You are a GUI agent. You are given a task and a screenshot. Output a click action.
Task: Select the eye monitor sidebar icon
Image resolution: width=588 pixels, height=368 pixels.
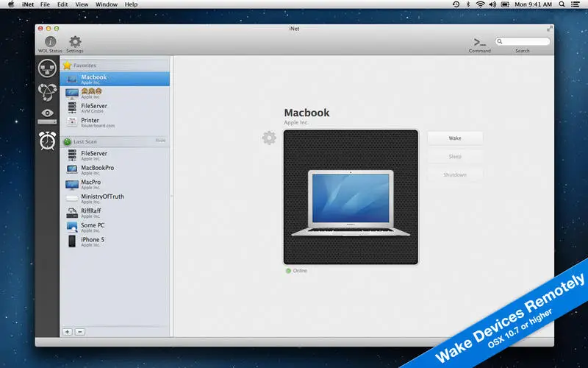click(x=47, y=116)
